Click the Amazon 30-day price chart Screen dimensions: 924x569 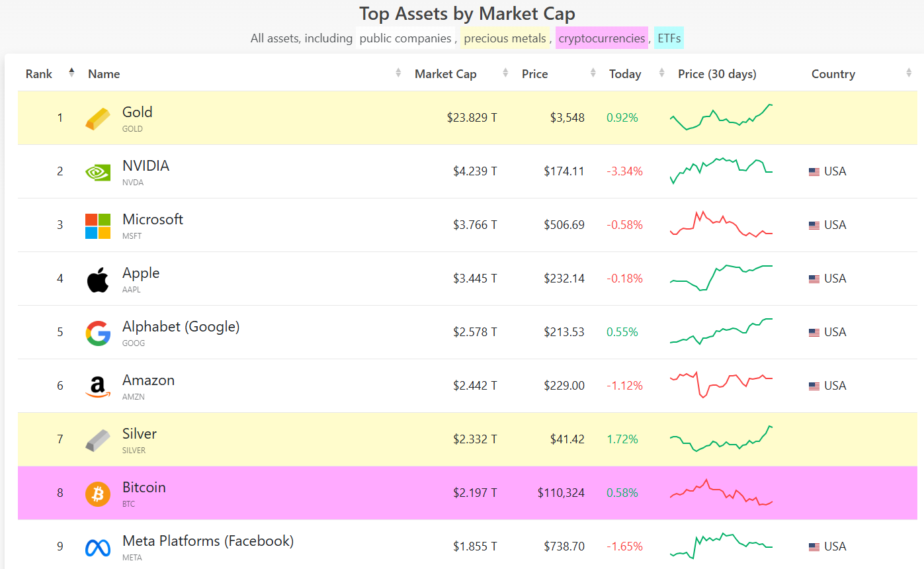pyautogui.click(x=721, y=385)
